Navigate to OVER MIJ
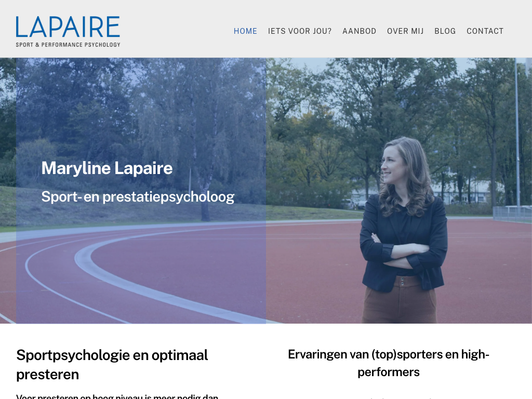Viewport: 532px width, 399px height. [405, 31]
